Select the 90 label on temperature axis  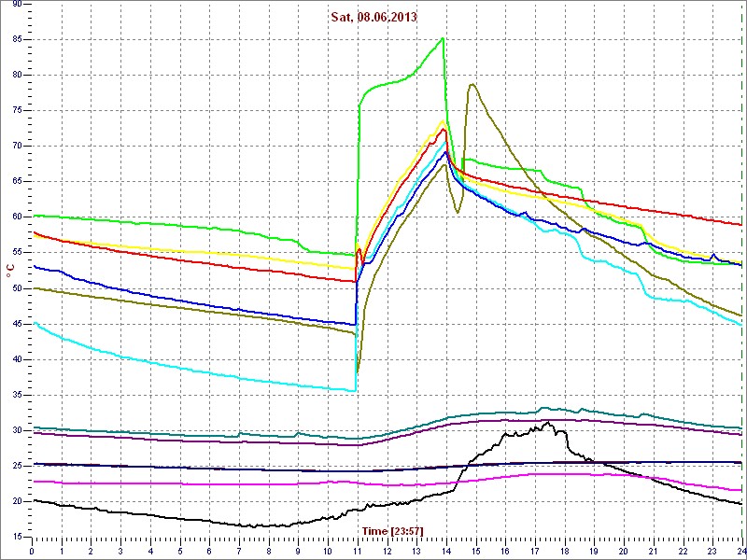[16, 4]
